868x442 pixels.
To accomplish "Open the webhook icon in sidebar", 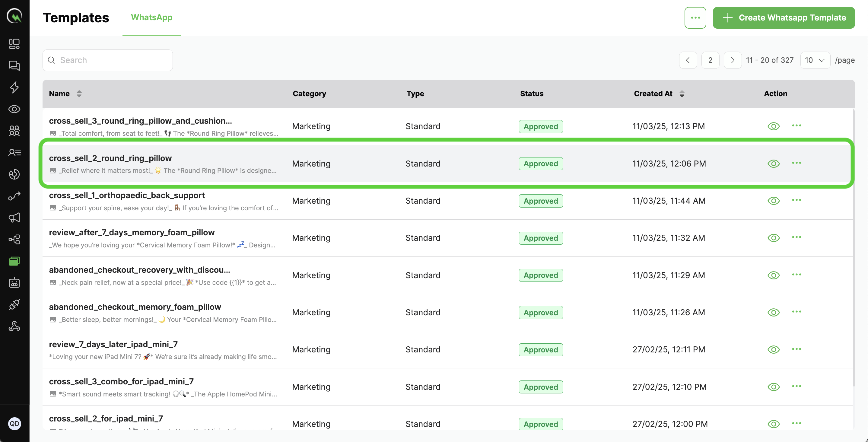I will (14, 326).
